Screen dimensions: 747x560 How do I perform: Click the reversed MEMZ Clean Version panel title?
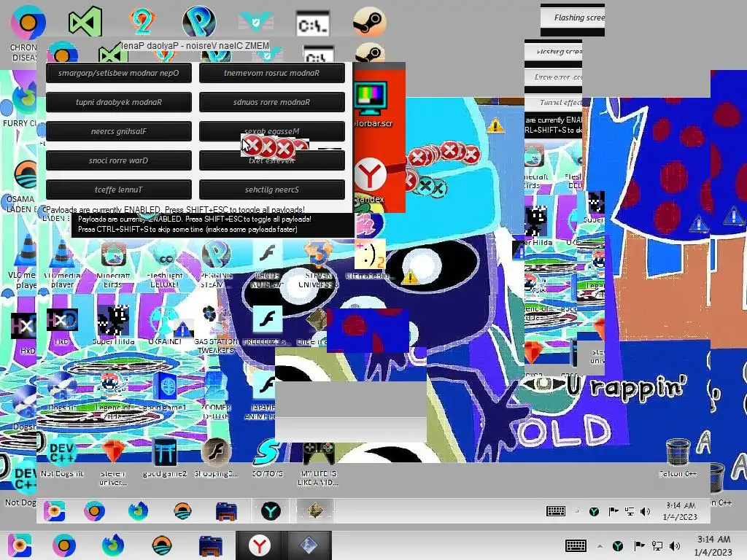194,46
